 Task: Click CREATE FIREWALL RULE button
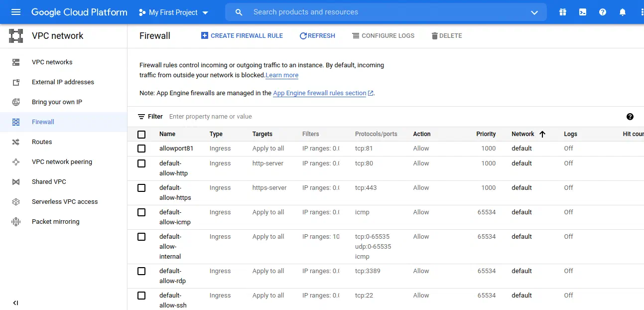point(242,36)
